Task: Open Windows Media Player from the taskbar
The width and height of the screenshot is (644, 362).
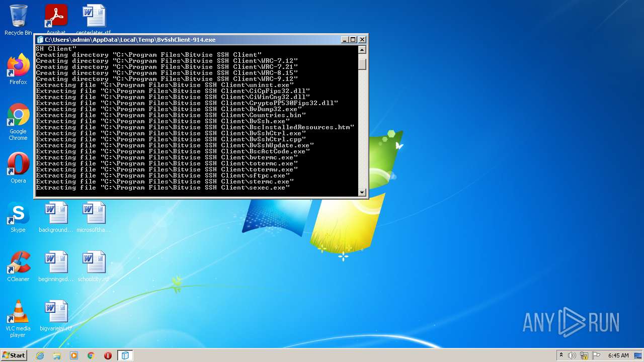Action: point(74,355)
